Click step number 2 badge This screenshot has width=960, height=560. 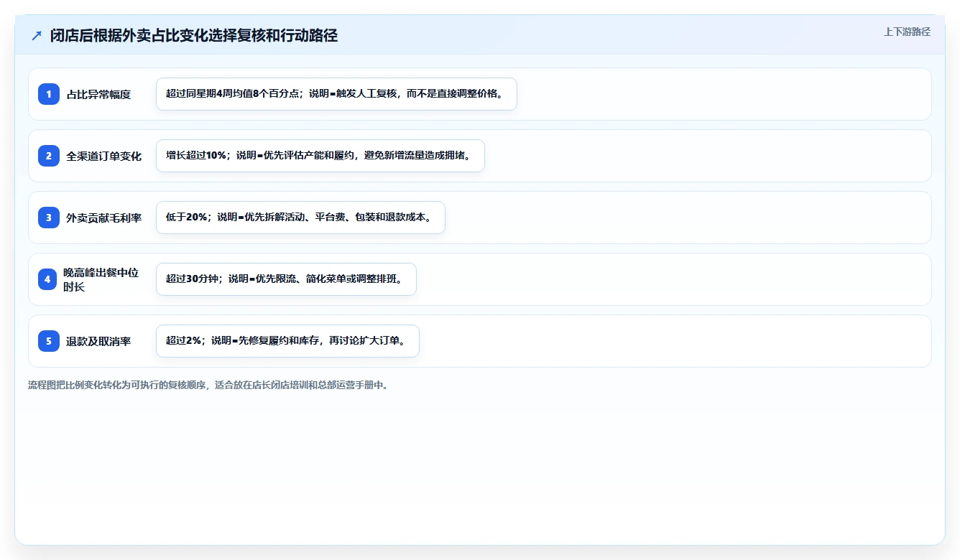pos(49,156)
